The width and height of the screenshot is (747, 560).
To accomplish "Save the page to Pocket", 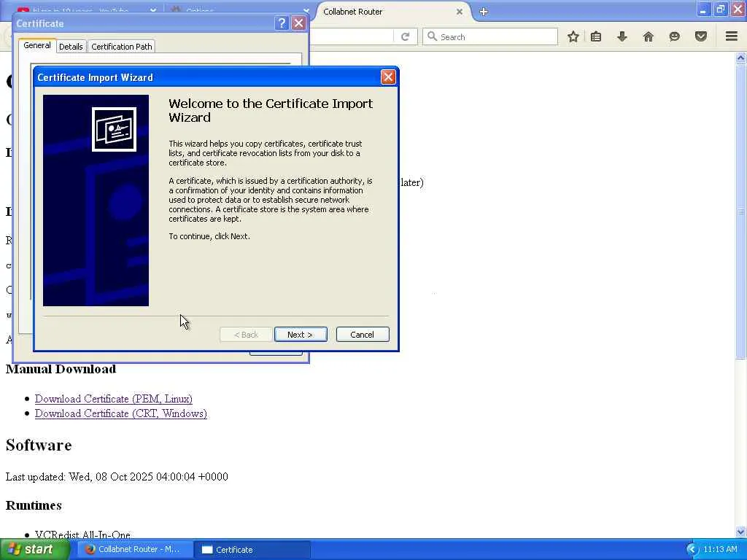I will coord(701,36).
